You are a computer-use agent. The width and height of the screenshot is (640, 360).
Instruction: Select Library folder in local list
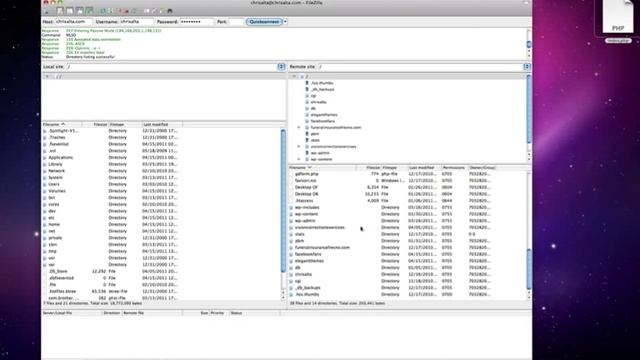coord(55,164)
